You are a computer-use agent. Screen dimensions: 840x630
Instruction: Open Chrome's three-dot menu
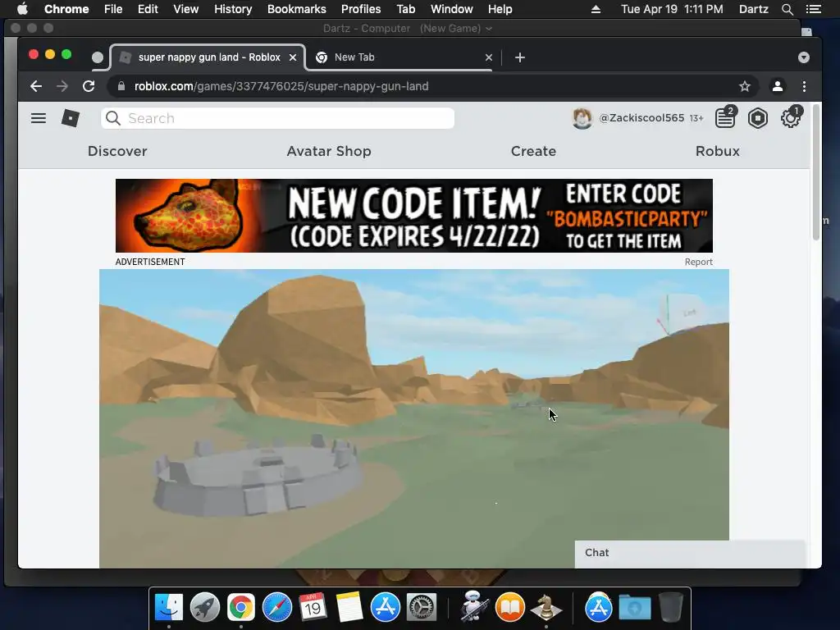804,86
